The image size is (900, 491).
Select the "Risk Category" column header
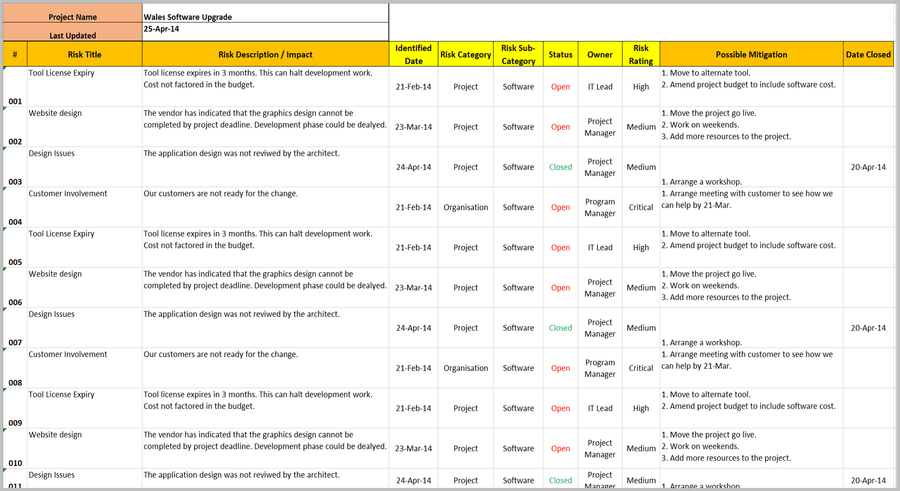(465, 54)
